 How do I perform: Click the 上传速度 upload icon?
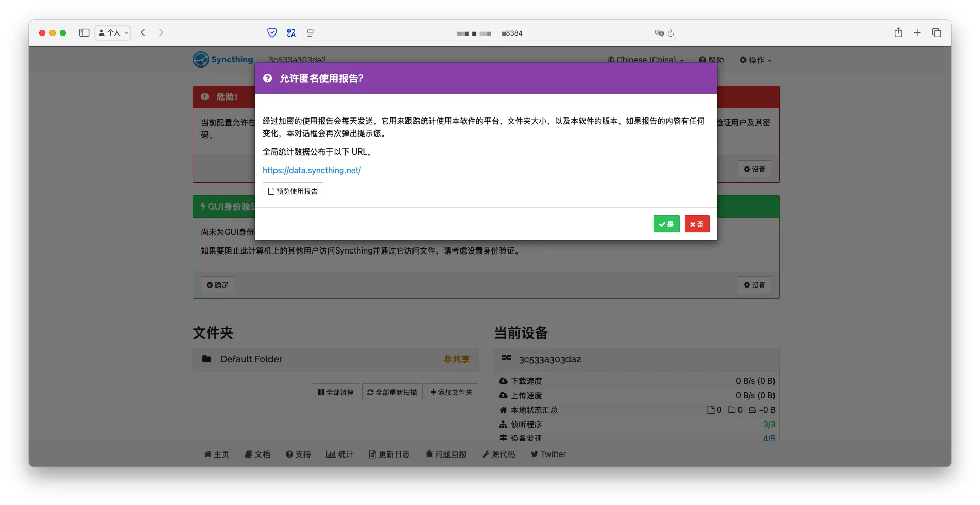click(503, 395)
